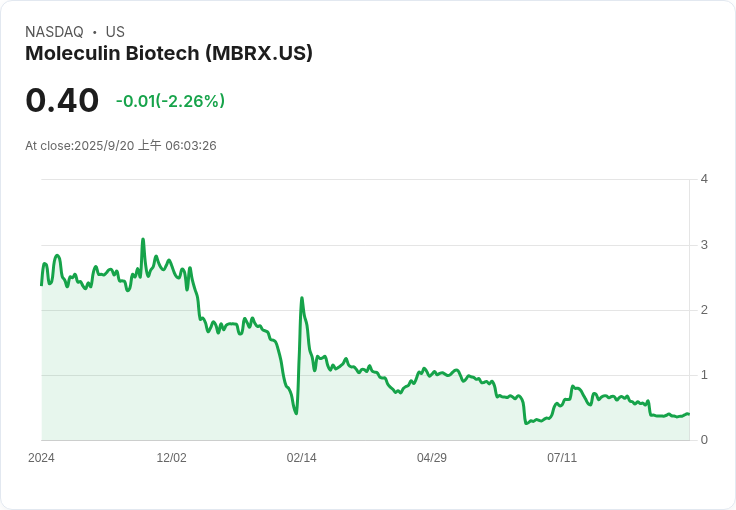Click the y-axis value 4
Screen dimensions: 736x510
[704, 179]
